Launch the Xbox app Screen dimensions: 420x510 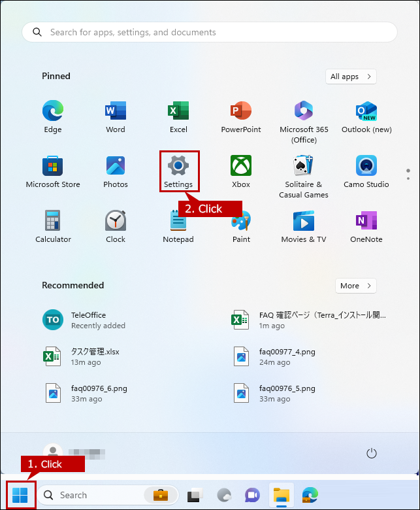pos(241,172)
